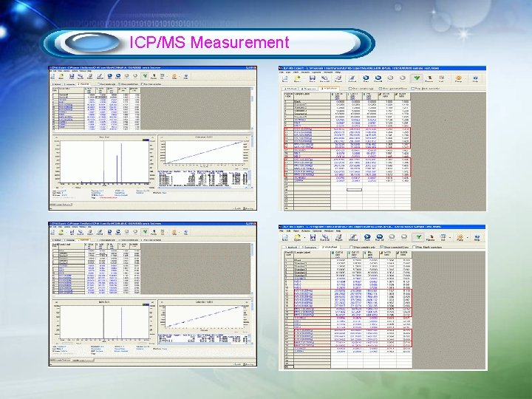The width and height of the screenshot is (532, 399).
Task: Click the Save icon in lower-left window toolbar
Action: 72,233
